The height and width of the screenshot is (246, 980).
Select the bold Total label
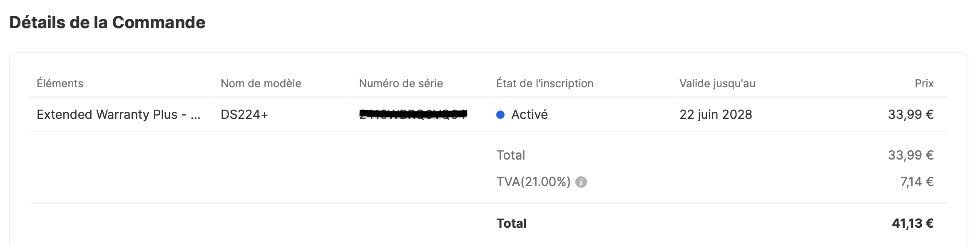click(511, 223)
